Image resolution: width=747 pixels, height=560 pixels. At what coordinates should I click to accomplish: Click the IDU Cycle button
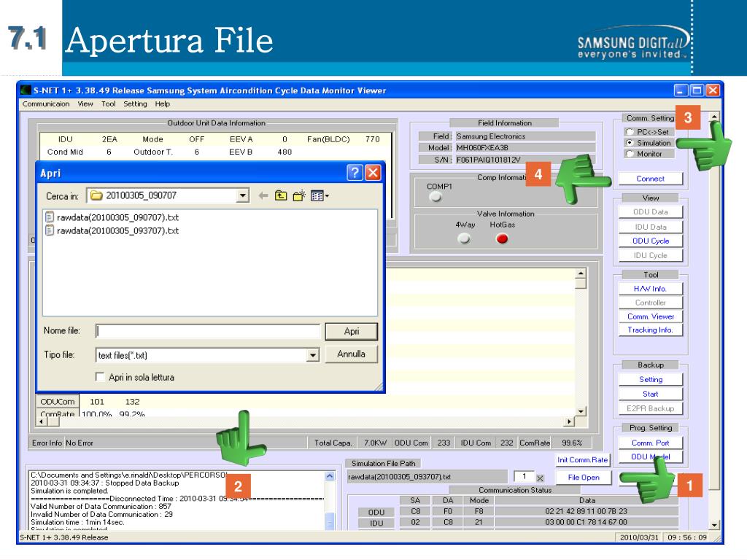pos(650,255)
